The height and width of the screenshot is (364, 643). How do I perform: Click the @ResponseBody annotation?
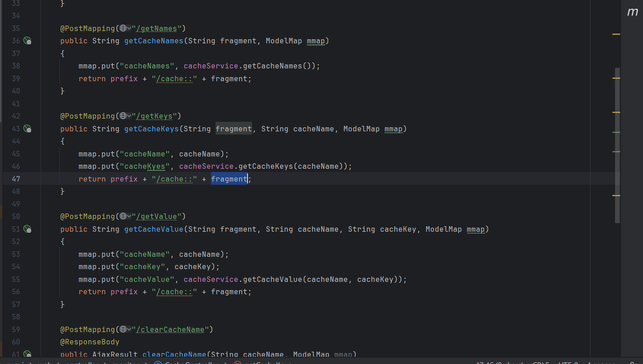(x=90, y=342)
